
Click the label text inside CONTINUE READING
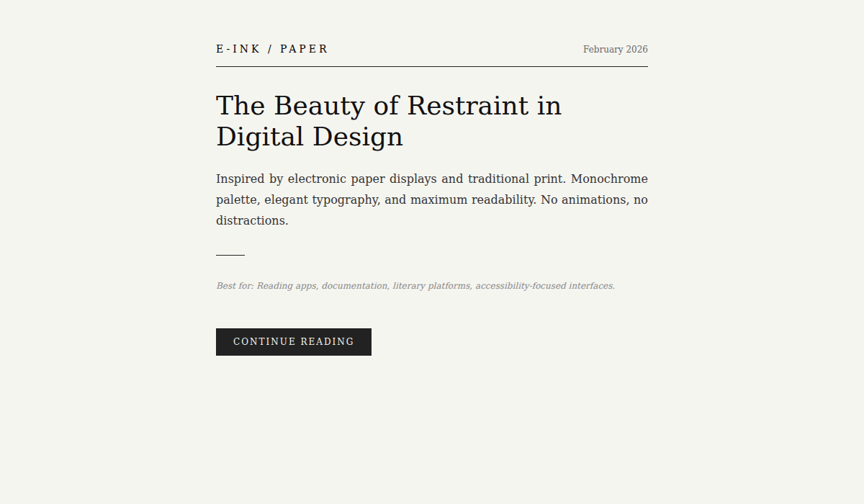(x=293, y=341)
